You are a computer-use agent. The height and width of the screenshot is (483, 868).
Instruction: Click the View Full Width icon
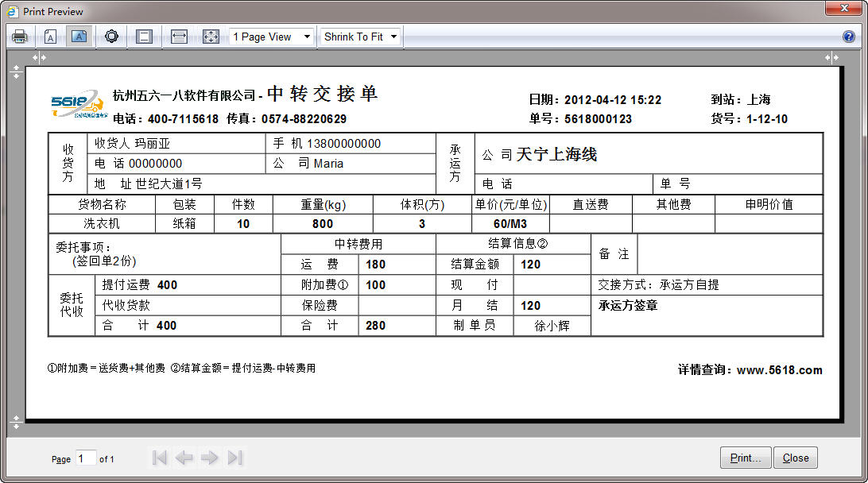pyautogui.click(x=179, y=37)
